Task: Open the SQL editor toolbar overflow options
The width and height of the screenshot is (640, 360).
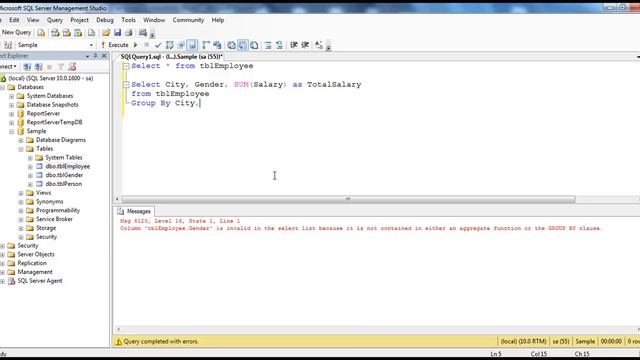Action: 328,46
